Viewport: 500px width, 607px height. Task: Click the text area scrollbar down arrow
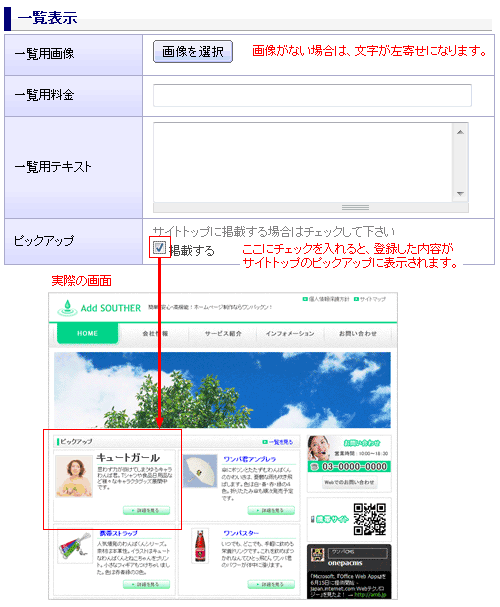460,193
